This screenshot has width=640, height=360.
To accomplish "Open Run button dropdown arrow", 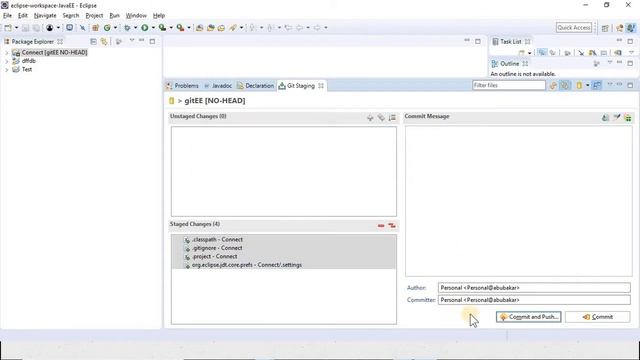I will tap(153, 28).
